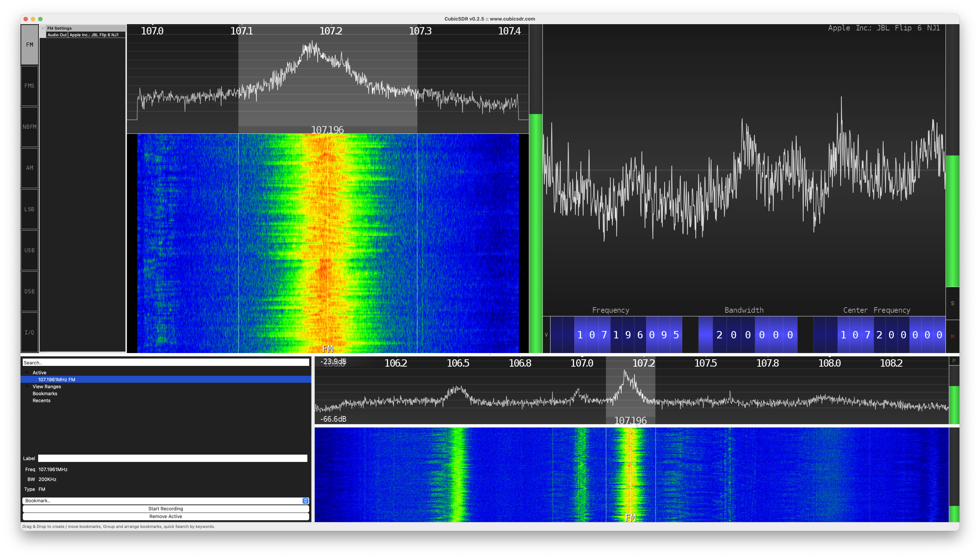Viewport: 980px width, 558px height.
Task: Click the 107.1961MHz Freq value
Action: tap(53, 469)
